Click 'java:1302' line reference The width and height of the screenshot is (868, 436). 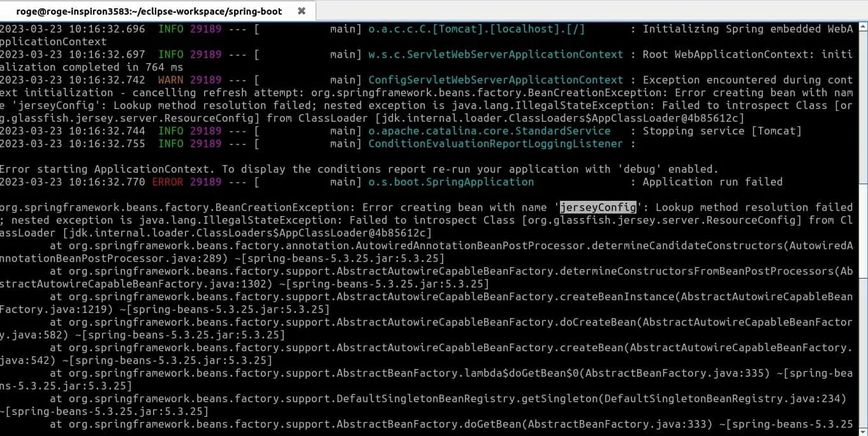238,284
